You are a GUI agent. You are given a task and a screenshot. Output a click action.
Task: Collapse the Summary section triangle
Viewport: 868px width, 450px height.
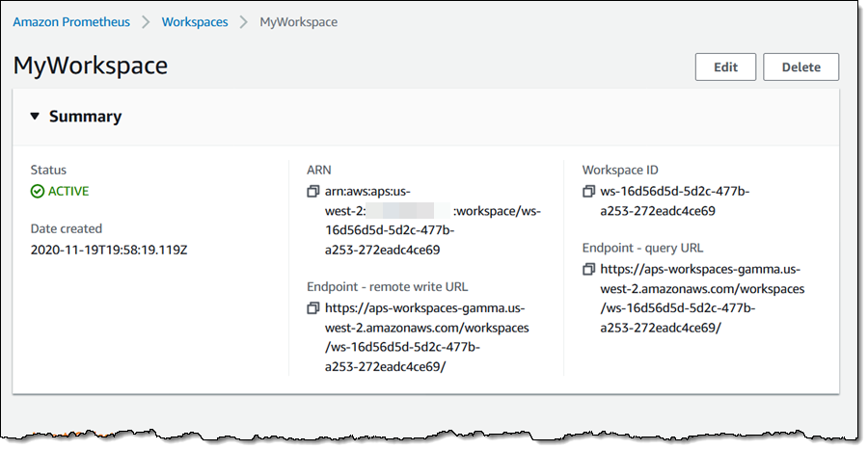click(x=35, y=116)
